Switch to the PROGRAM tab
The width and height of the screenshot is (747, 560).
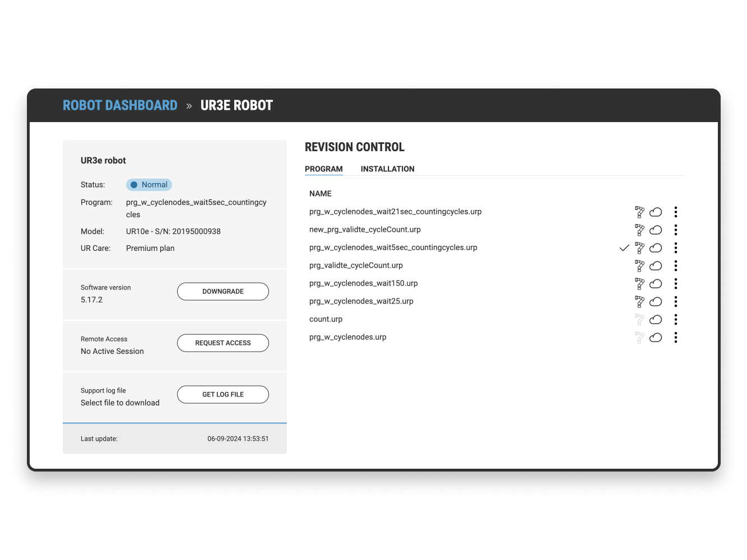pos(324,169)
